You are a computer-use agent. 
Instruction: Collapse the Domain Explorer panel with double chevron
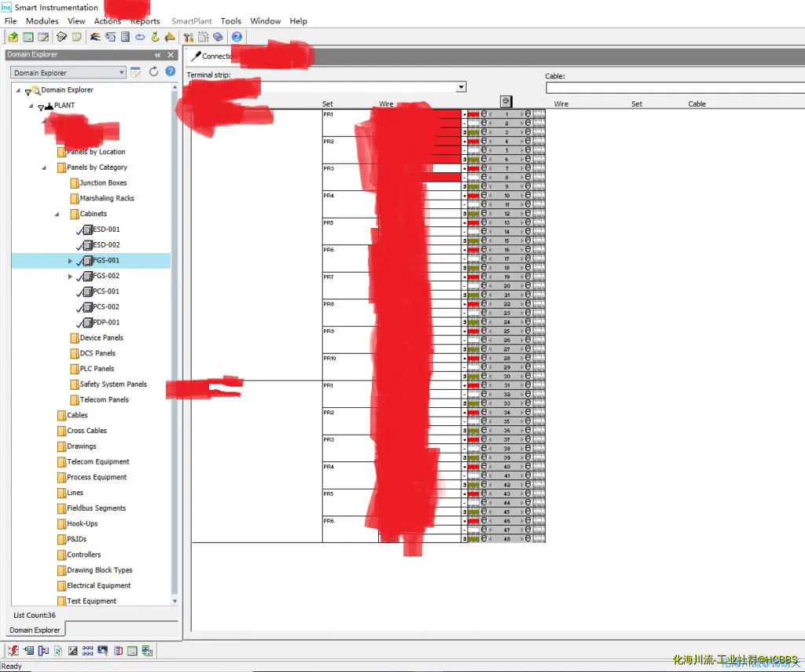[x=157, y=55]
